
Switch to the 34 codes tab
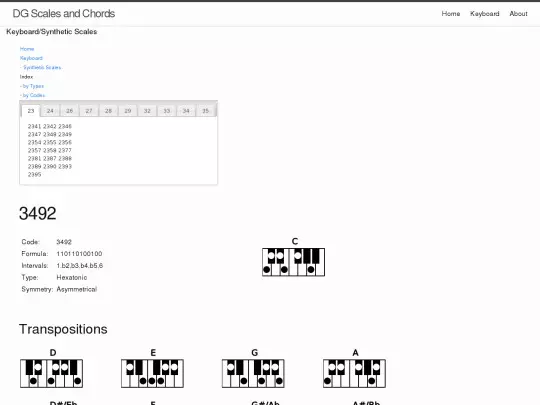click(186, 111)
